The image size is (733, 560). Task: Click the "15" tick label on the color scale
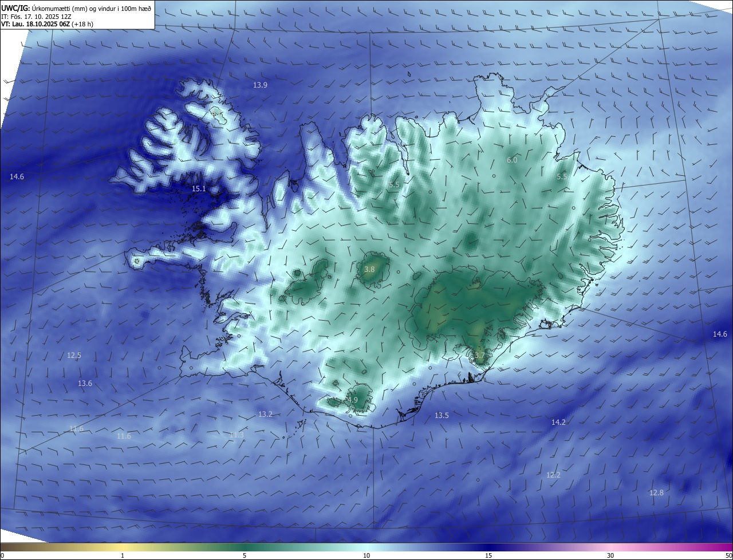click(488, 555)
